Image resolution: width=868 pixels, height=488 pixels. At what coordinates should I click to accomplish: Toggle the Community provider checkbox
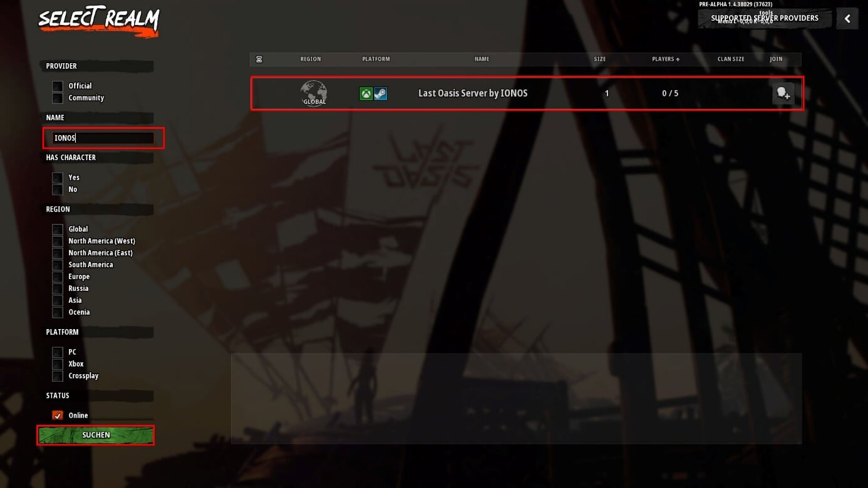pyautogui.click(x=58, y=98)
